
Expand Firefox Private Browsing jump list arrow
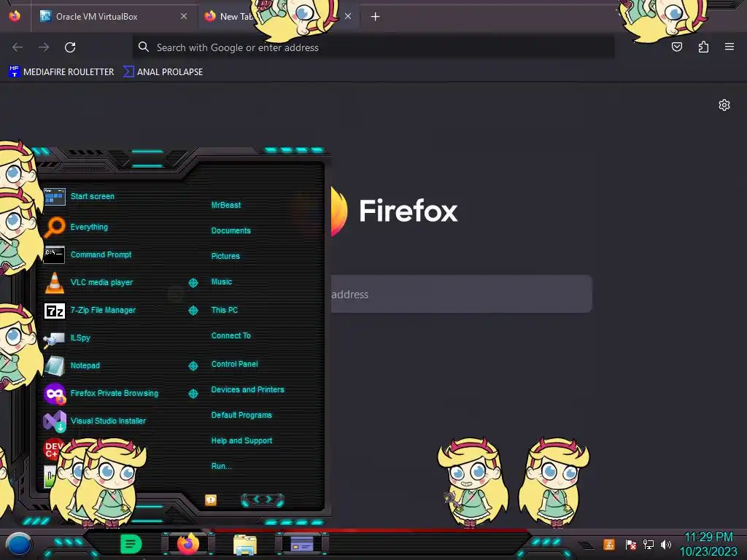pyautogui.click(x=193, y=393)
